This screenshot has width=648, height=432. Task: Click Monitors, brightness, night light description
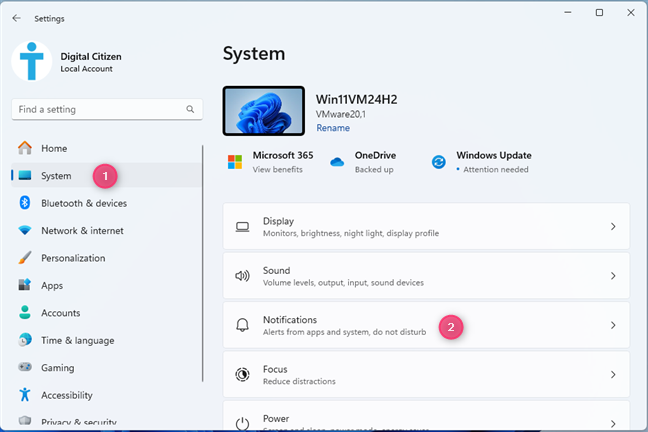tap(351, 233)
